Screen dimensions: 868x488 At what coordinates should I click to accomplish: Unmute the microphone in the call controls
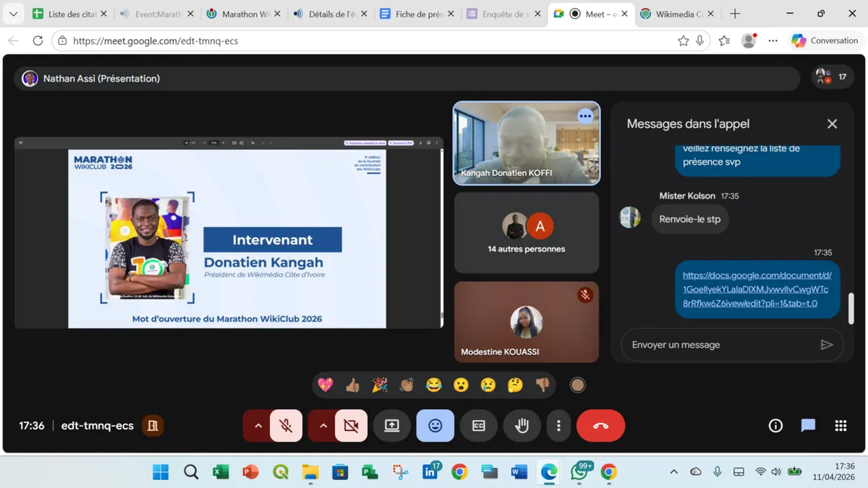pos(286,426)
